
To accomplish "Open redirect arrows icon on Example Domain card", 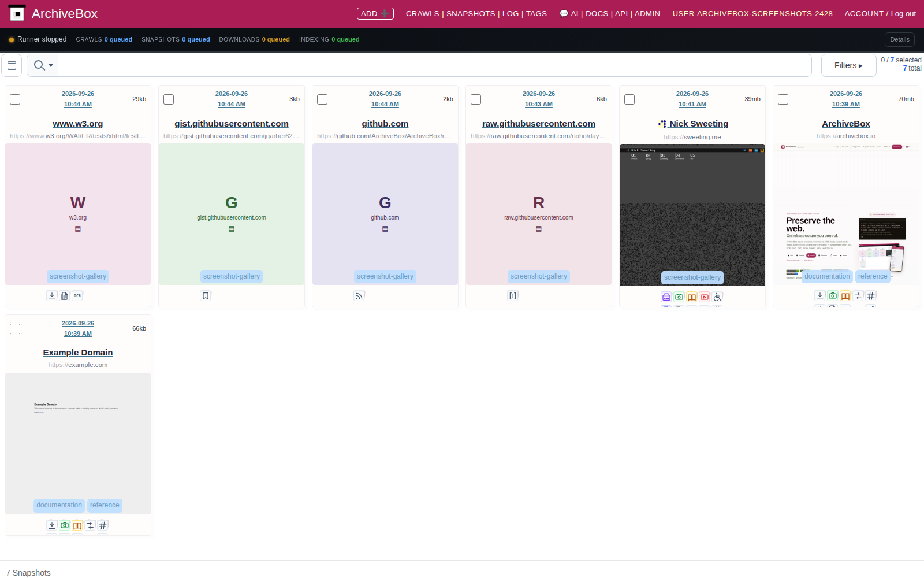I will pyautogui.click(x=90, y=525).
